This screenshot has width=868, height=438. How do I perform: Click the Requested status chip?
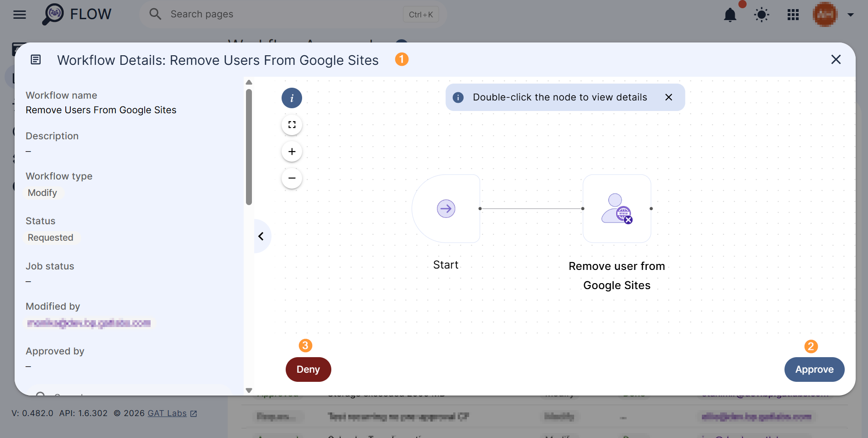point(51,237)
